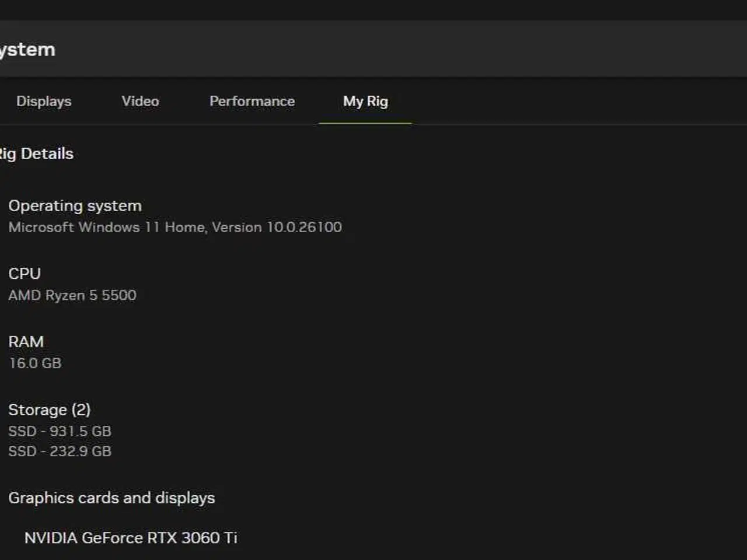Click the Operating system label
Image resolution: width=747 pixels, height=560 pixels.
click(75, 206)
